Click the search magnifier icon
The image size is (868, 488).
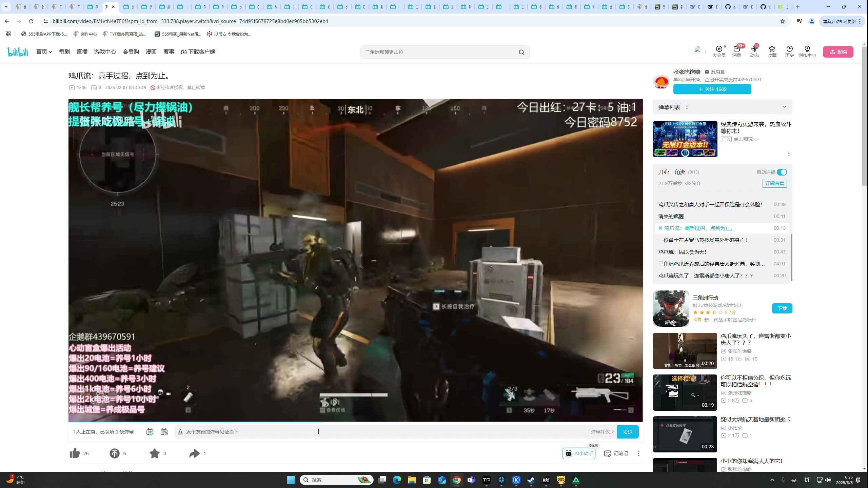(x=521, y=52)
